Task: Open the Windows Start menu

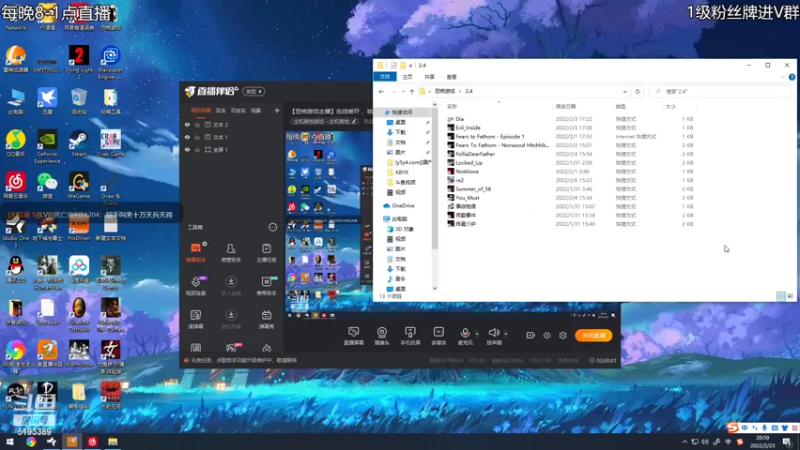Action: (x=10, y=442)
